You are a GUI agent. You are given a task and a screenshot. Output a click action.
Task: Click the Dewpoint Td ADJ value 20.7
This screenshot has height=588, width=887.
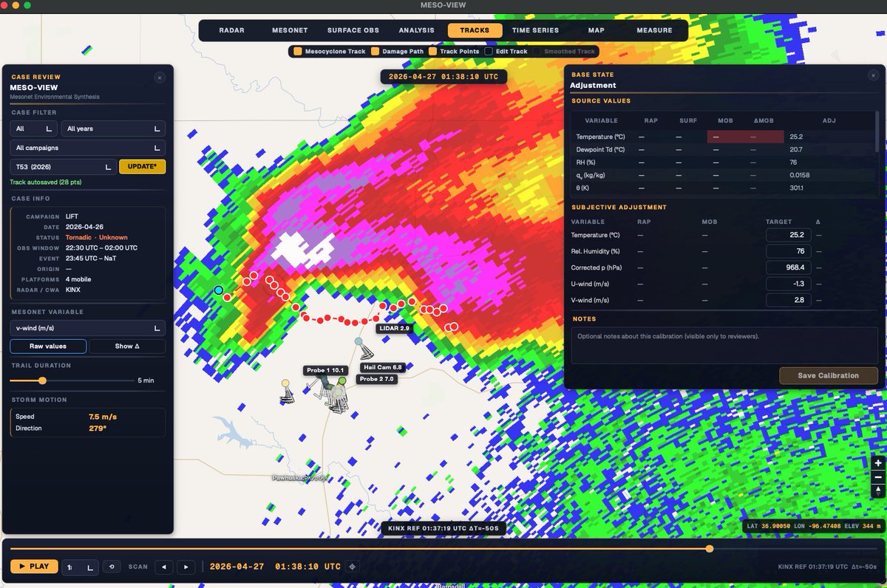pyautogui.click(x=796, y=149)
